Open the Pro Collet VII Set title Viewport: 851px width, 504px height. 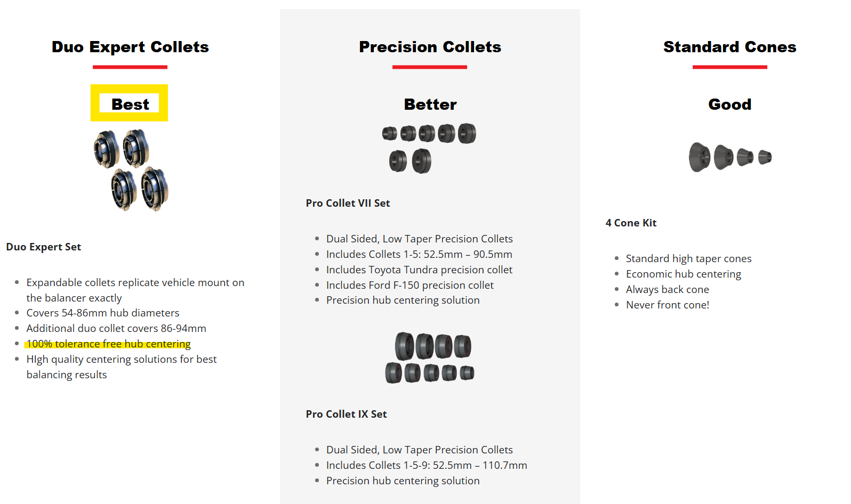348,203
